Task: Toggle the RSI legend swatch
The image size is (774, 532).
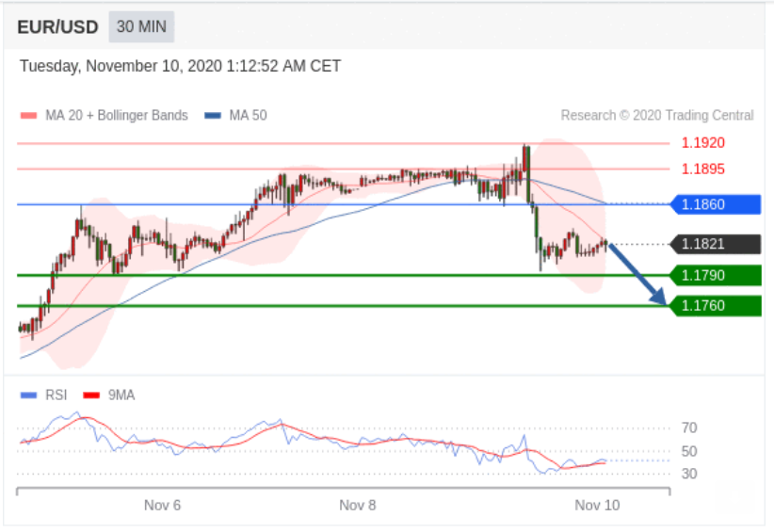Action: 28,395
